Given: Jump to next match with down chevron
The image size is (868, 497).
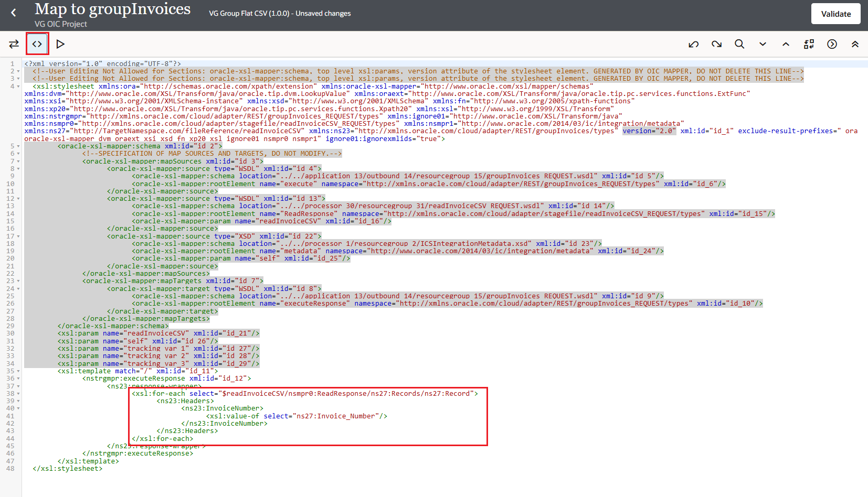Looking at the screenshot, I should pos(763,44).
